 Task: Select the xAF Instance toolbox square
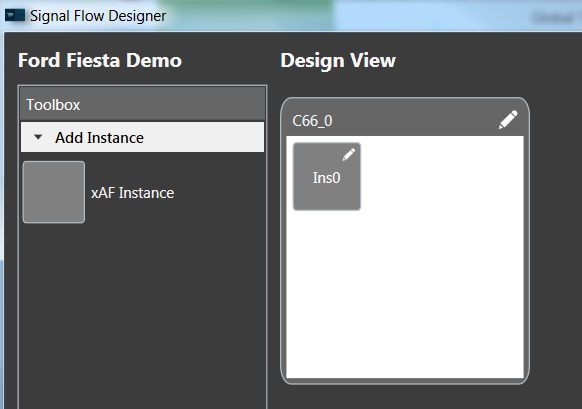pyautogui.click(x=54, y=192)
